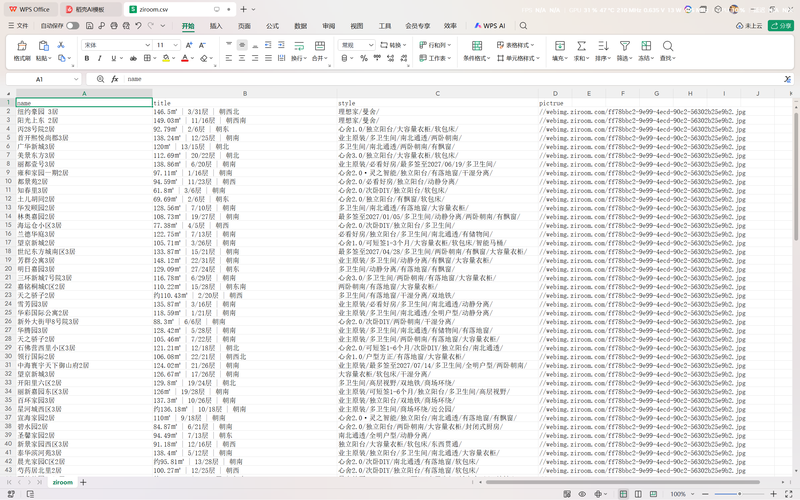
Task: Click the fx insert function icon
Action: (x=115, y=79)
